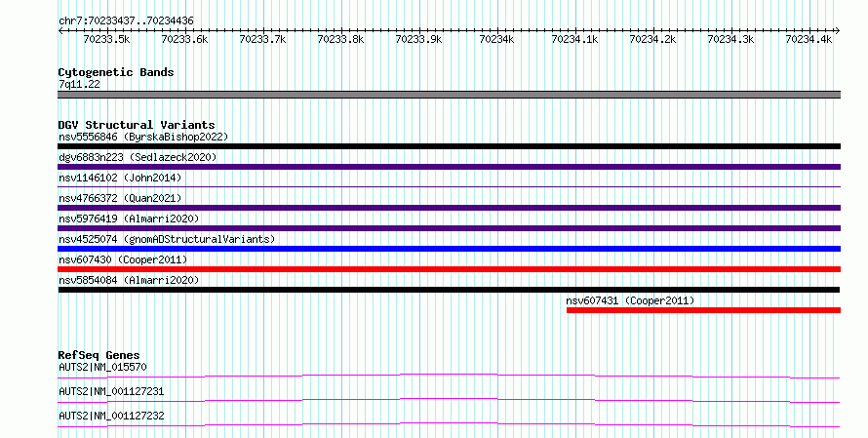
Task: Open the AUTS2|NM_015570 gene label
Action: click(102, 367)
